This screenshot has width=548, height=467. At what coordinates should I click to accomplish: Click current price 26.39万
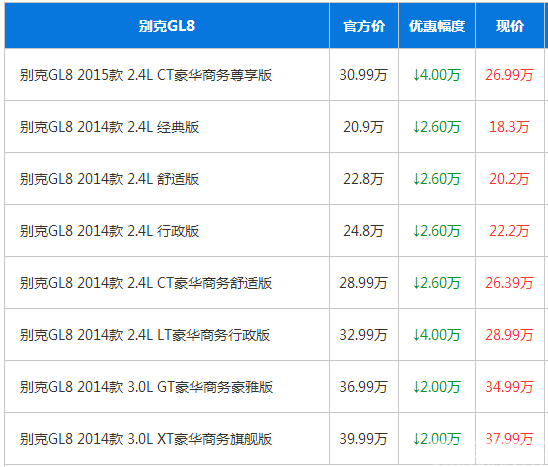[509, 283]
